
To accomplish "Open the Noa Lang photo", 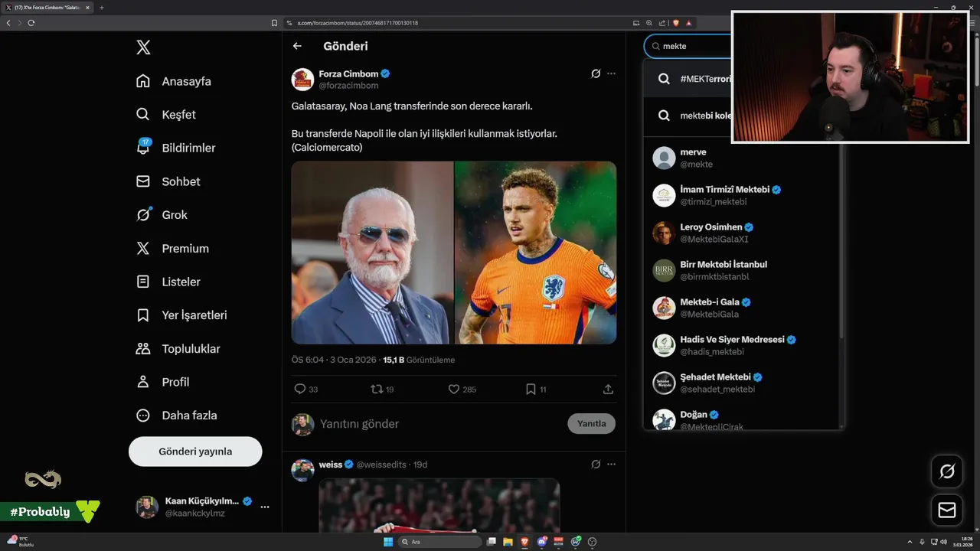I will click(536, 253).
